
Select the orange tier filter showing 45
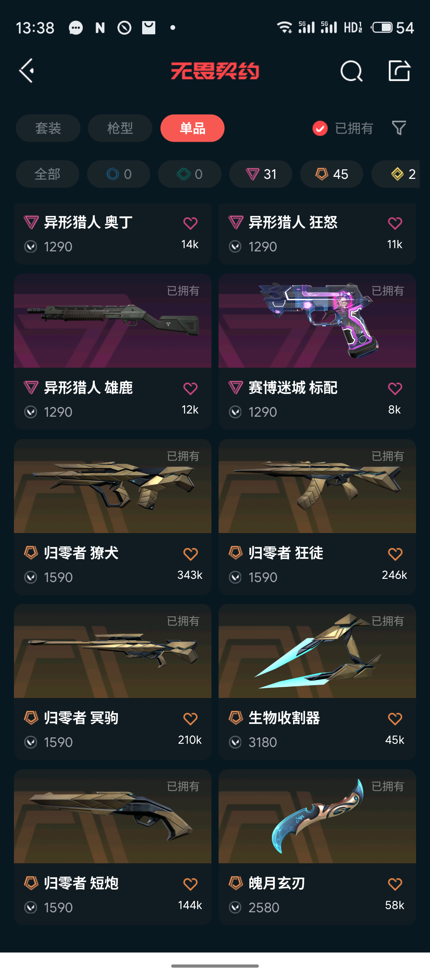coord(332,174)
